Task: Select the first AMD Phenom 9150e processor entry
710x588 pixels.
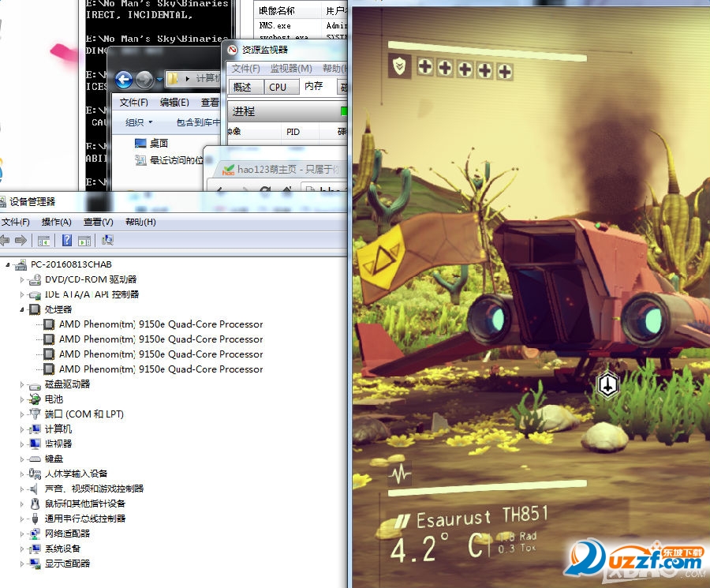Action: point(161,324)
